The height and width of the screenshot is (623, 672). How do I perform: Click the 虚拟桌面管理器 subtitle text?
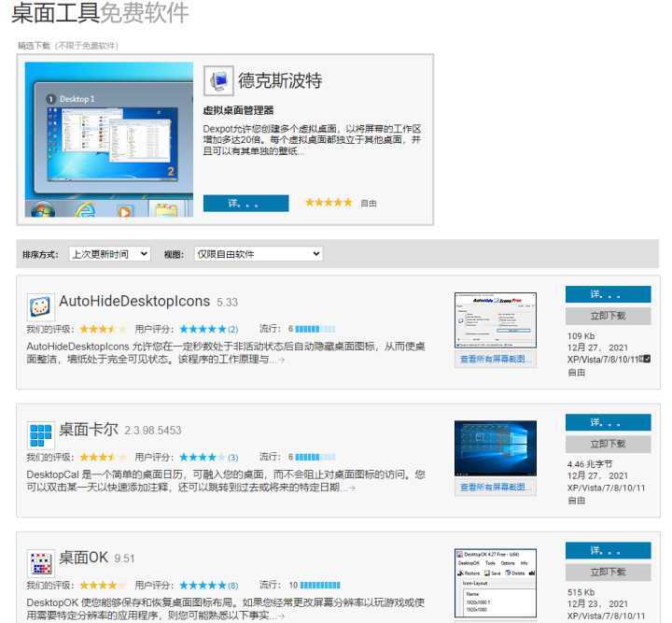pos(238,110)
